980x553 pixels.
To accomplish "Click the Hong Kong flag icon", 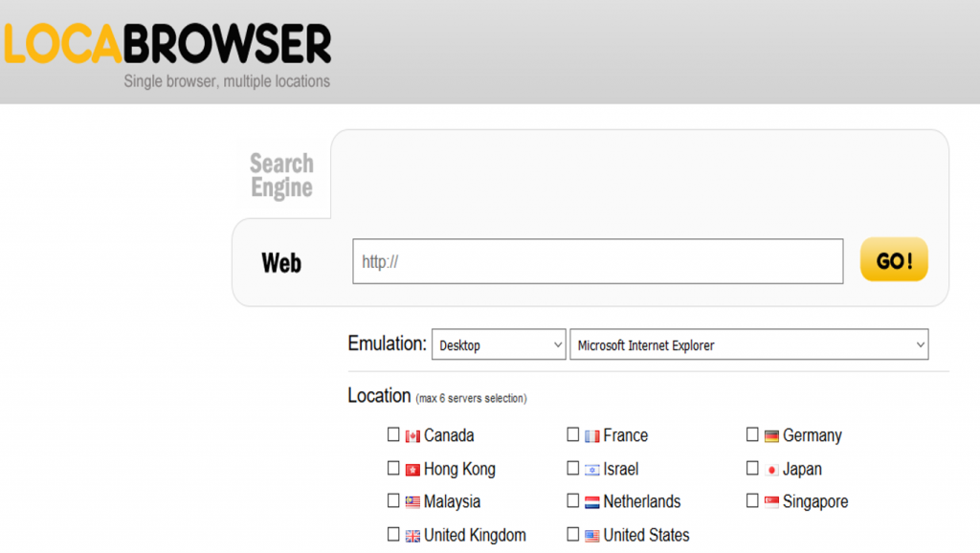I will 412,469.
